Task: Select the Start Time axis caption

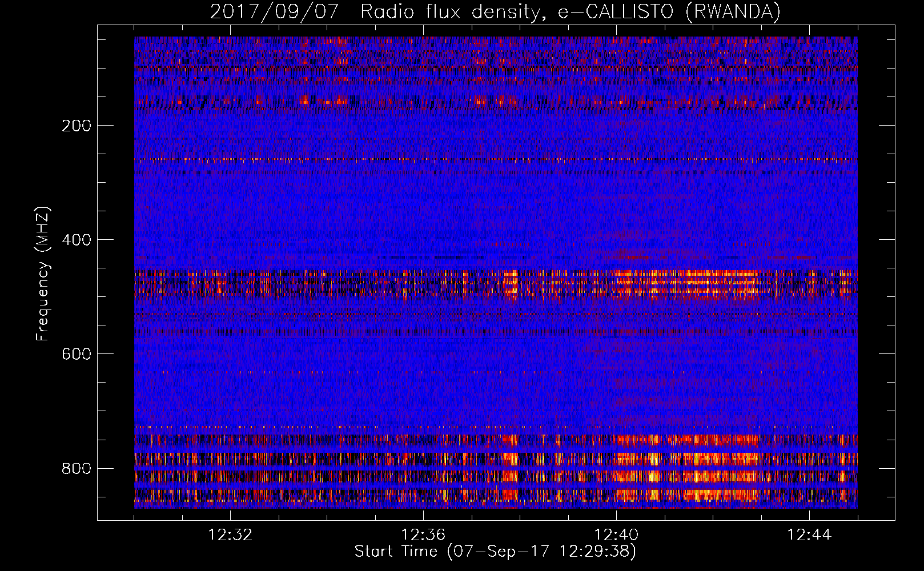Action: point(495,552)
